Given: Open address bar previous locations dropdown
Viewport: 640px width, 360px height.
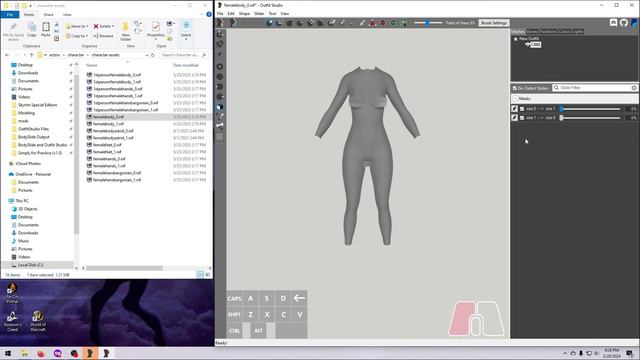Looking at the screenshot, I should (x=147, y=55).
